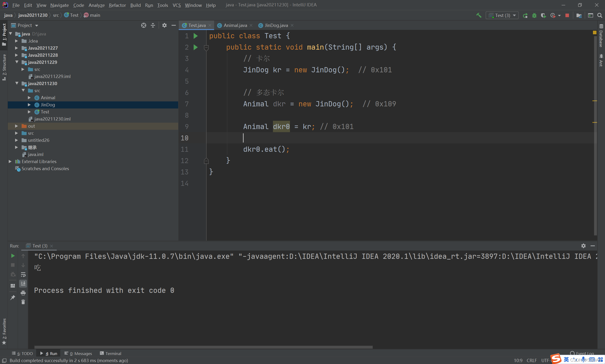Expand the .idea folder
The image size is (605, 364).
pyautogui.click(x=17, y=41)
